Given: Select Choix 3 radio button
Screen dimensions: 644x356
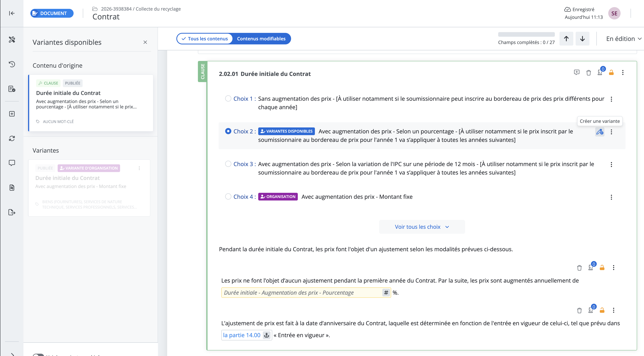Looking at the screenshot, I should (x=228, y=164).
